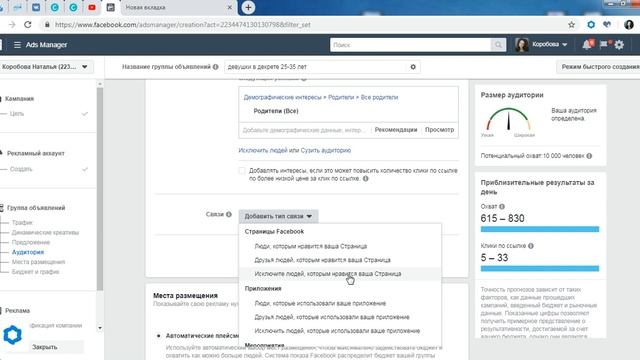Click the blue hexagon extension icon in toolbar
640x360 pixels.
(591, 24)
